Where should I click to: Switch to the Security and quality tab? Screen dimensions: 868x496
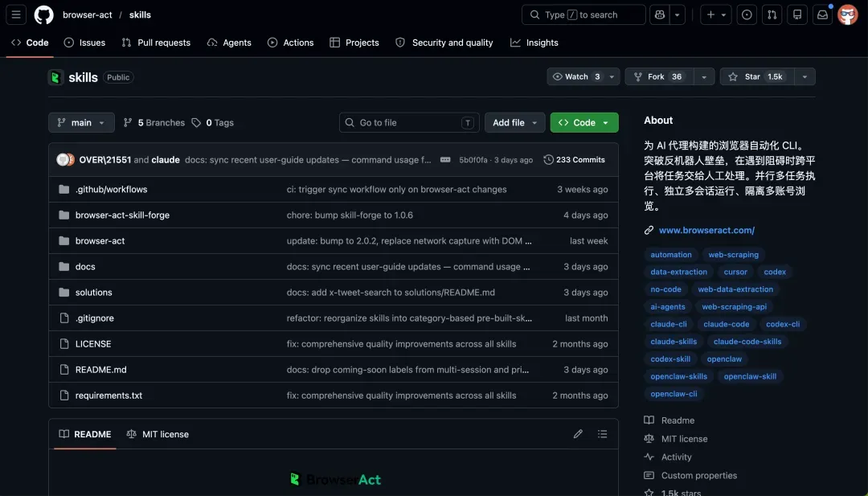[444, 43]
